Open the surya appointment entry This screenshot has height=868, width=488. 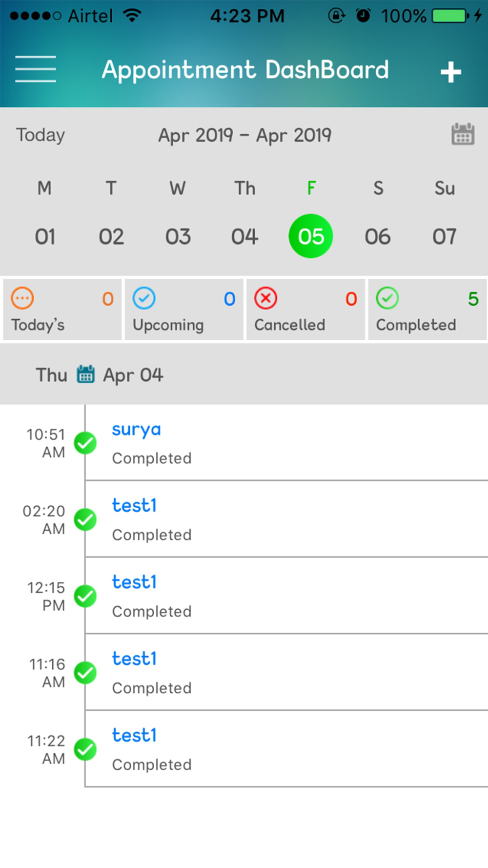(137, 430)
